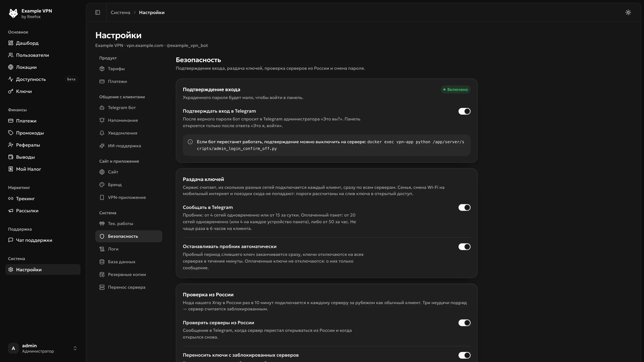The width and height of the screenshot is (644, 362).
Task: Click Система breadcrumb link
Action: (x=120, y=13)
